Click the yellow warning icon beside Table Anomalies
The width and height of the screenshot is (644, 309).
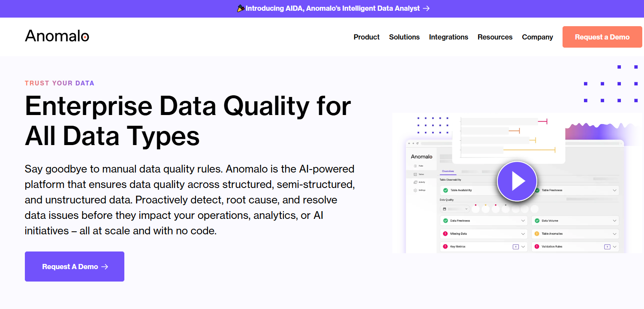tap(537, 234)
